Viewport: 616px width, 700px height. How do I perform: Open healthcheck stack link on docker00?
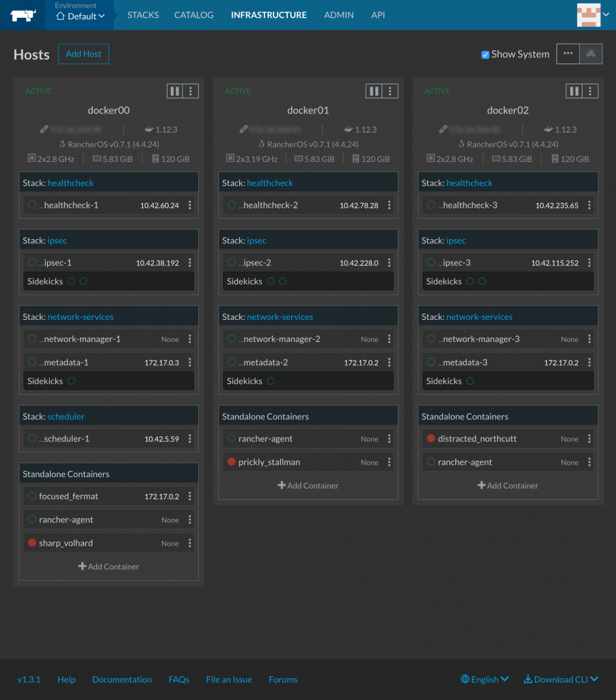click(70, 183)
